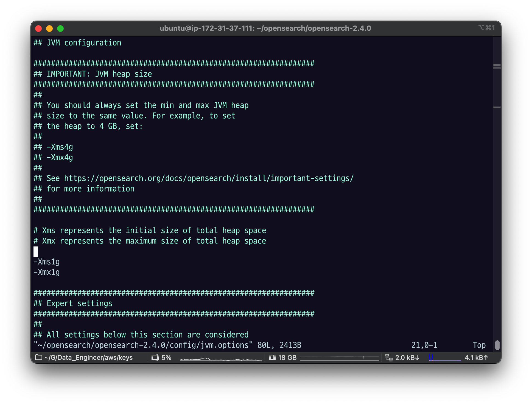The image size is (532, 404).
Task: Click the scrollbar mark near top right
Action: [497, 66]
